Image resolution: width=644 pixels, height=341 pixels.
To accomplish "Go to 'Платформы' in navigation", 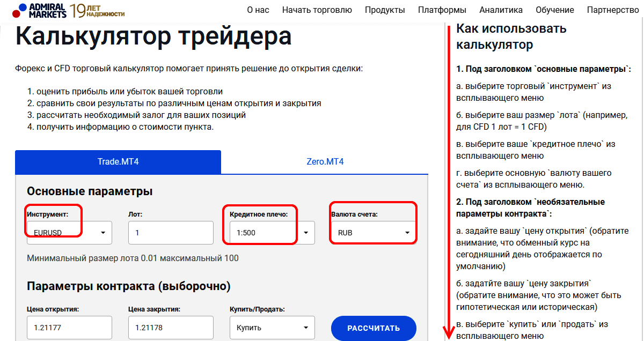I will (442, 10).
